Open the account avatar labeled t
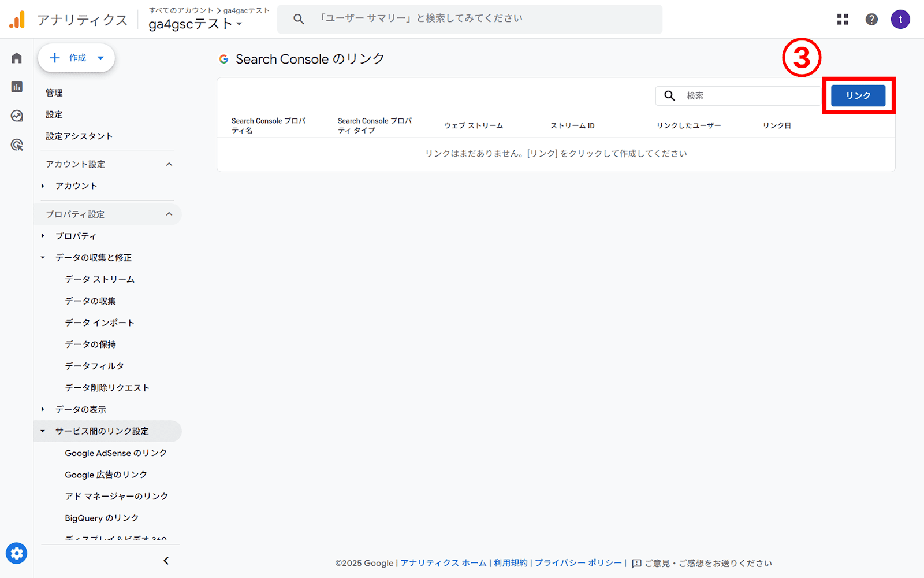This screenshot has width=924, height=578. pyautogui.click(x=900, y=19)
